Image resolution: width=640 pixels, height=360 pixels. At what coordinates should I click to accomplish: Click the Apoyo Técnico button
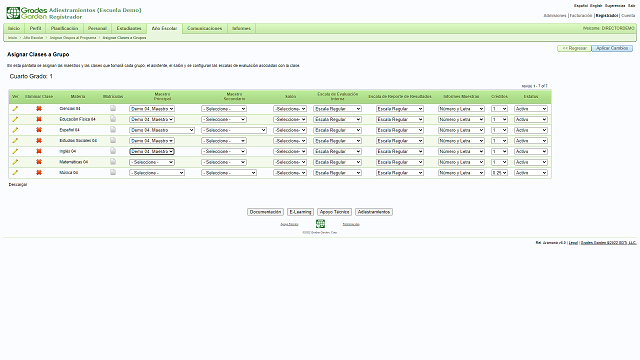coord(334,212)
